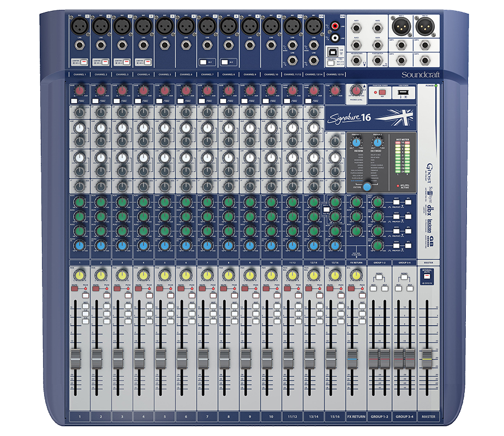Click the PARAM 1 blue knob
This screenshot has height=436, width=504.
pos(356,143)
